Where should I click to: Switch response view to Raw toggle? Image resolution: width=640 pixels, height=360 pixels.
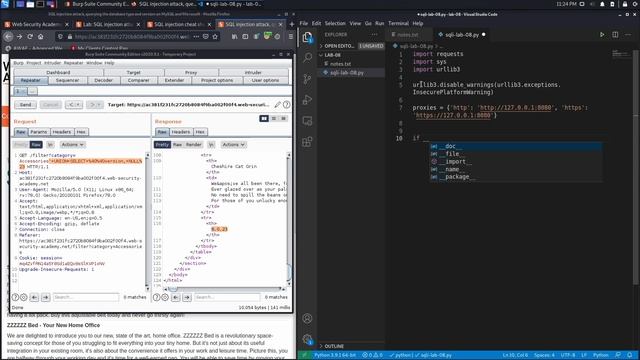click(x=177, y=144)
